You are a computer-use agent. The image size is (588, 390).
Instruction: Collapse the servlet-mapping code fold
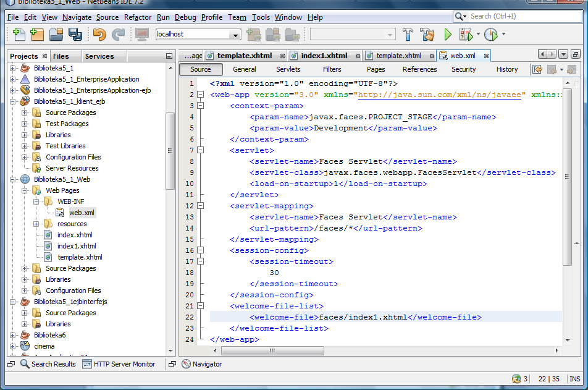point(201,206)
